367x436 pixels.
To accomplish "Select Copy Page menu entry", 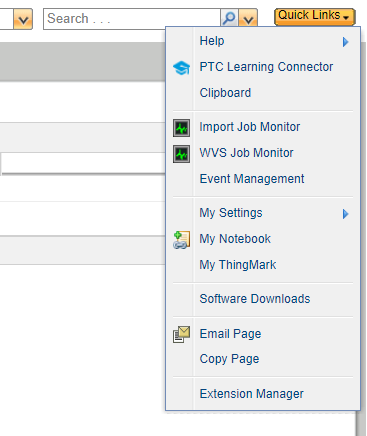I will [229, 359].
